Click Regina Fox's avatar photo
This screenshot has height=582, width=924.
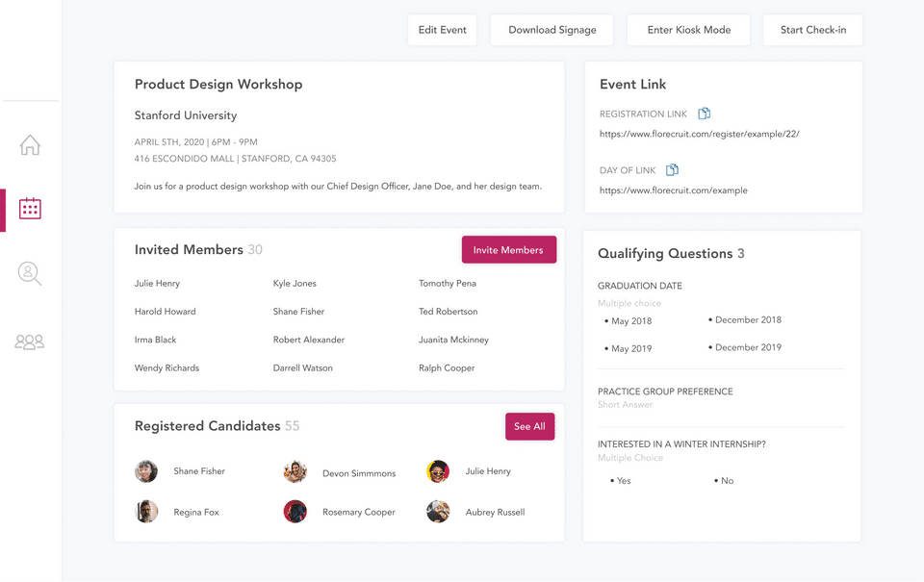146,512
